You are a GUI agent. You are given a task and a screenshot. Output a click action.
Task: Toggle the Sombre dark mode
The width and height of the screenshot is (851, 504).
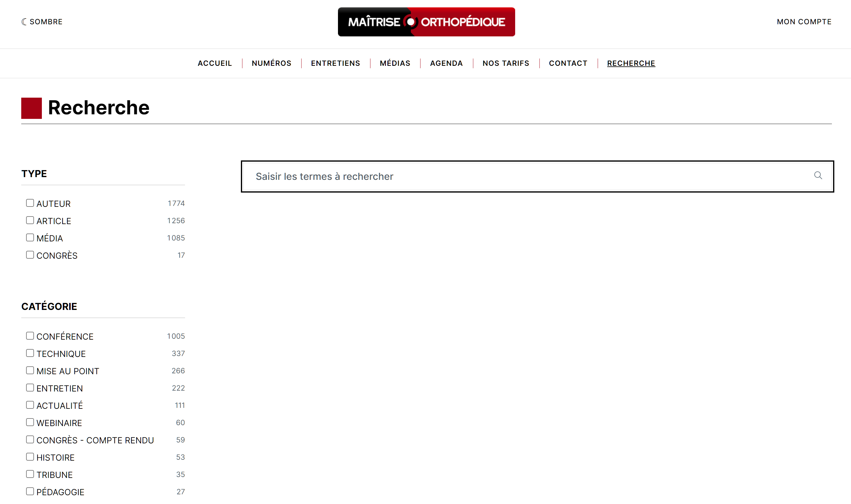[42, 22]
